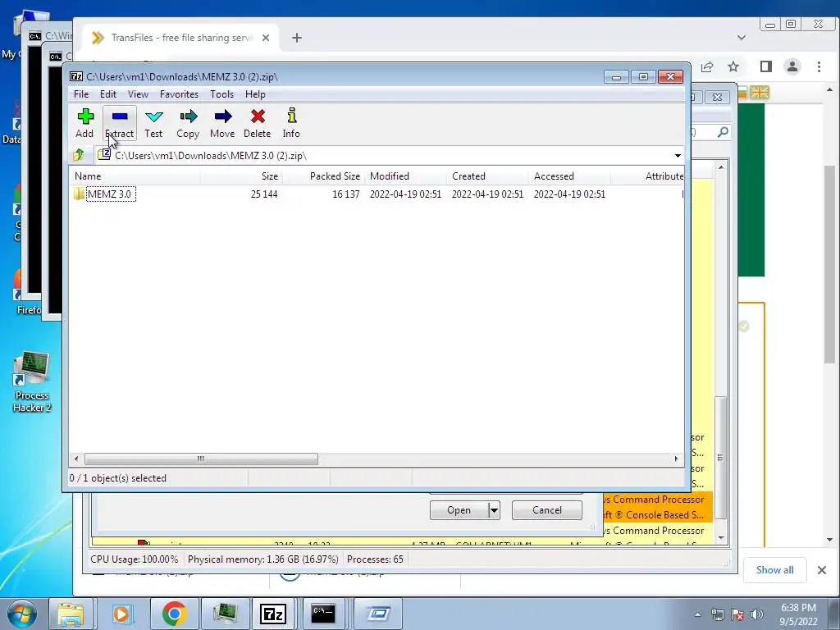Switch to Process Hacker in the taskbar

tap(225, 614)
